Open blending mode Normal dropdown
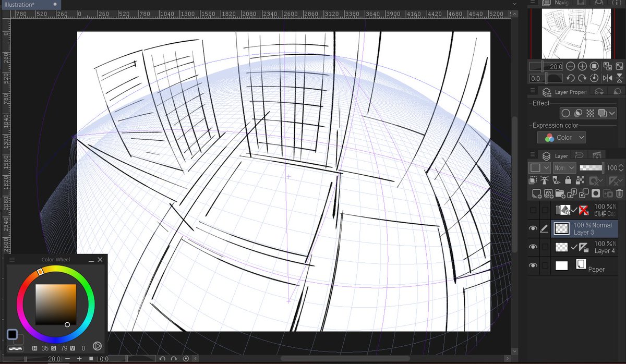This screenshot has width=626, height=364. [x=564, y=168]
